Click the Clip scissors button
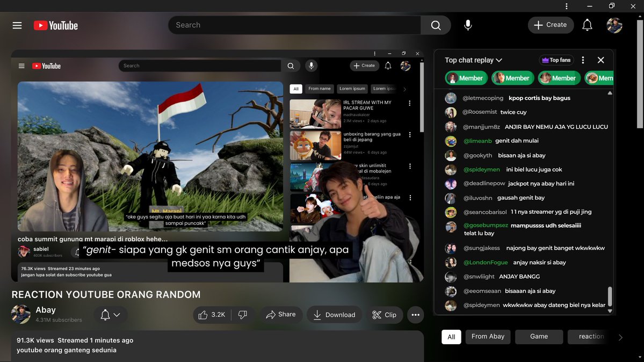Image resolution: width=644 pixels, height=362 pixels. [x=385, y=315]
